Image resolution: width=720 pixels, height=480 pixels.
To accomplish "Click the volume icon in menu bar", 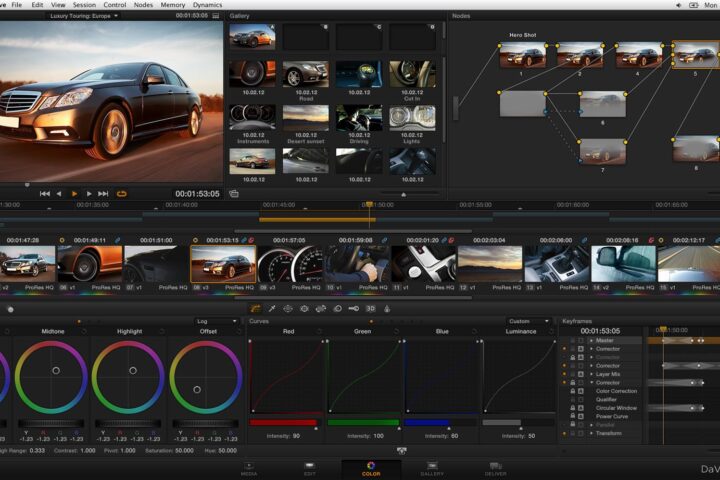I will (678, 5).
